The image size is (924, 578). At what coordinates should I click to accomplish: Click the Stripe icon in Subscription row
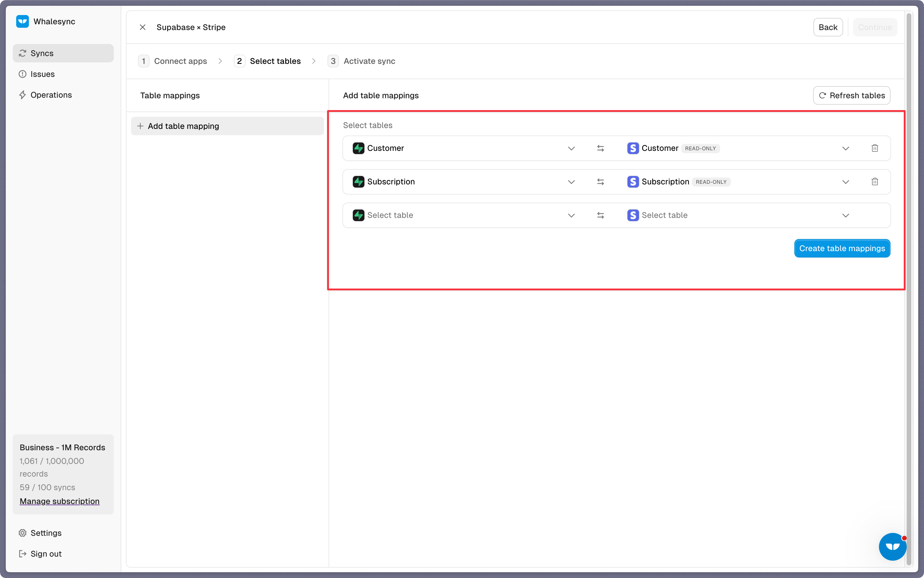click(633, 182)
